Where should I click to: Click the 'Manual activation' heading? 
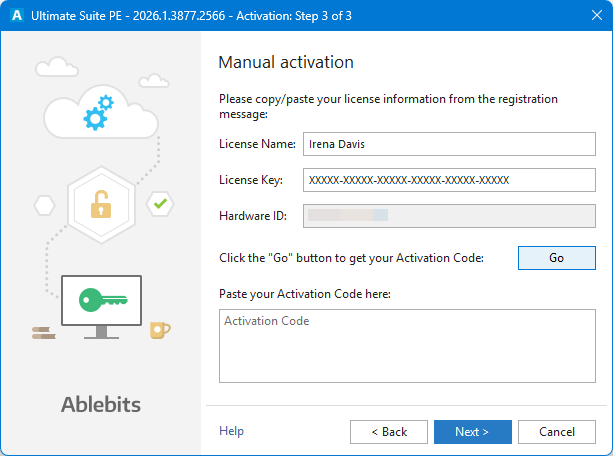pyautogui.click(x=286, y=62)
